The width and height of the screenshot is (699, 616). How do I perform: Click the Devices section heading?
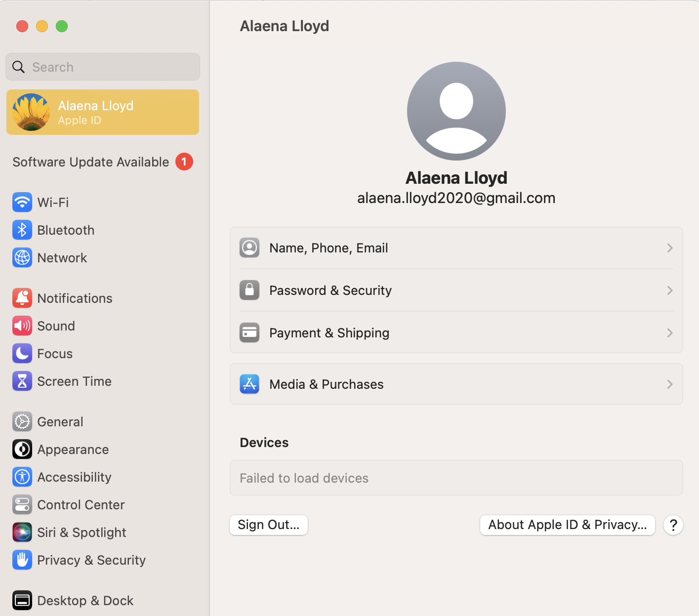pos(264,443)
